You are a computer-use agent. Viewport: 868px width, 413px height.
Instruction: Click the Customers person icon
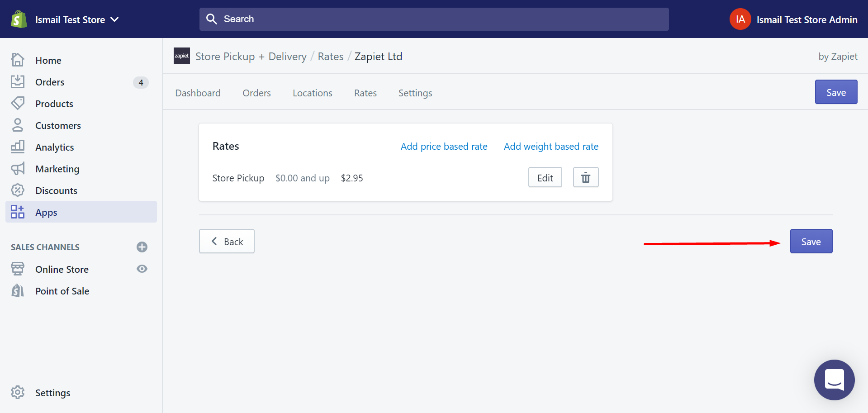click(18, 125)
